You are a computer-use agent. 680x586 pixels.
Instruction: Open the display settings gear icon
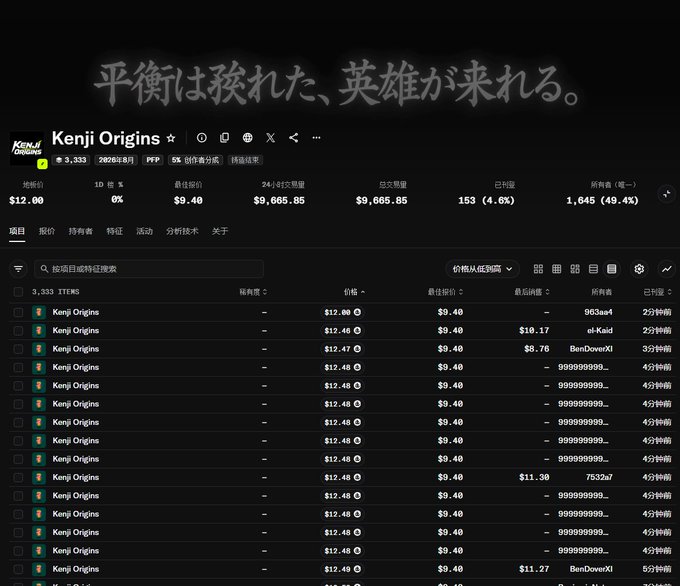point(639,269)
